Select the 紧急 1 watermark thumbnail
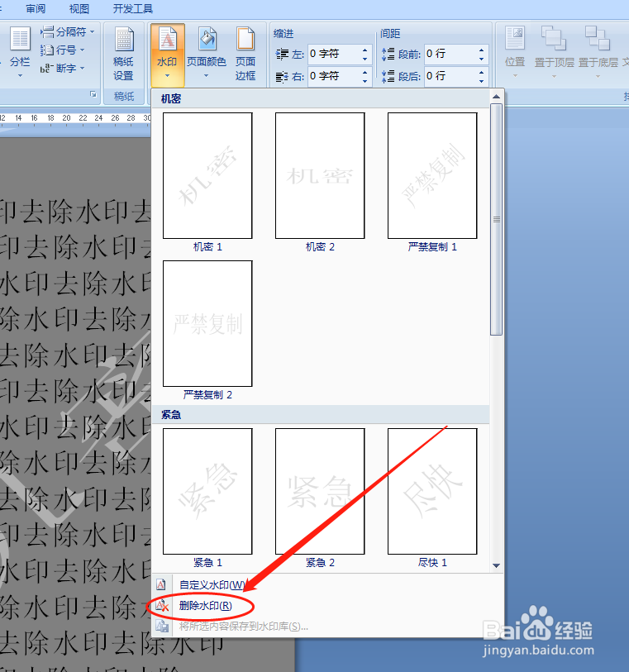Image resolution: width=629 pixels, height=672 pixels. pyautogui.click(x=207, y=491)
